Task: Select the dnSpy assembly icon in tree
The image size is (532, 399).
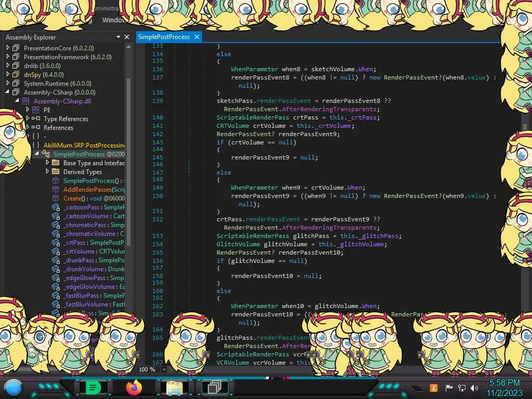Action: (x=16, y=74)
